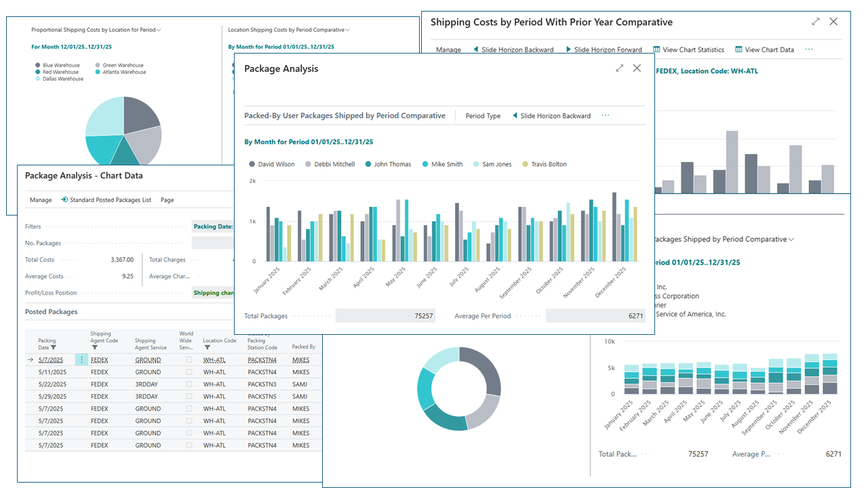This screenshot has width=868, height=488.
Task: Open Manage menu in Chart Data window
Action: click(x=41, y=200)
